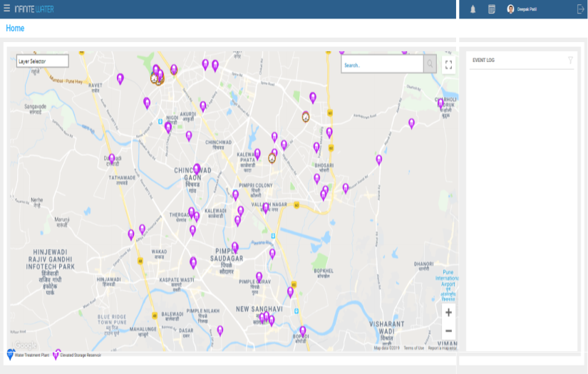Click the logout icon
Viewport: 588px width, 374px height.
[580, 9]
